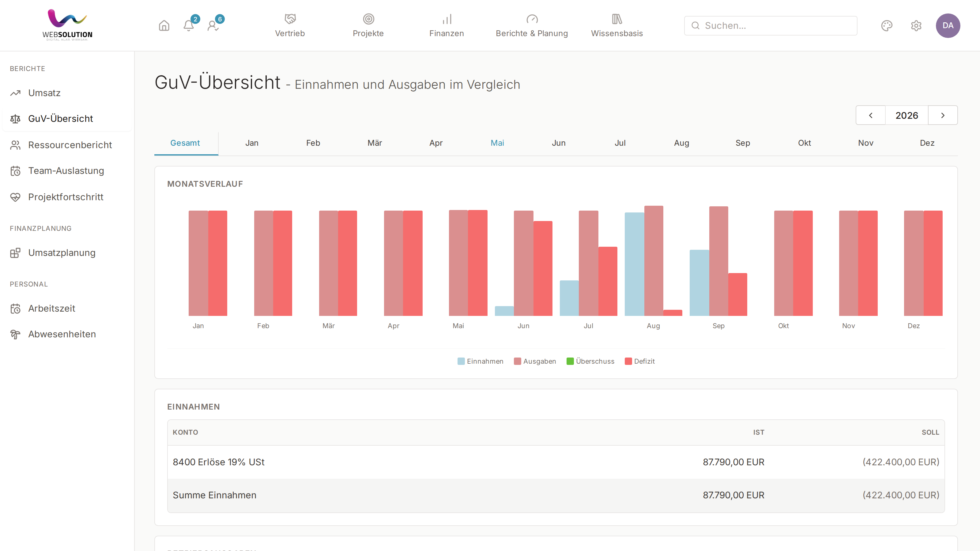Open the home icon in the header
Screen dimensions: 980x551
(164, 25)
